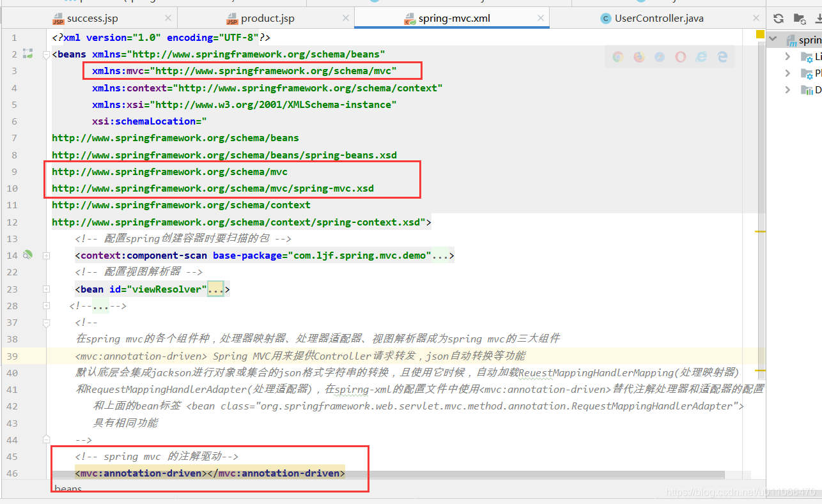Preview spring-mvc.xml in Safari
This screenshot has height=504, width=822.
coord(659,57)
